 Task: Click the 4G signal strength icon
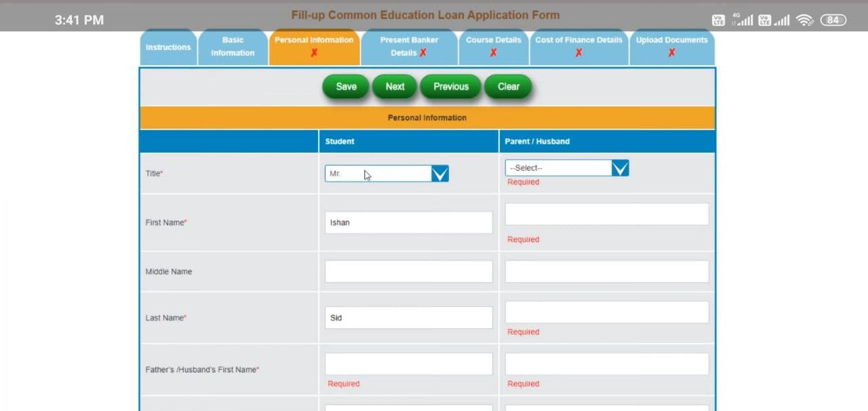(743, 20)
